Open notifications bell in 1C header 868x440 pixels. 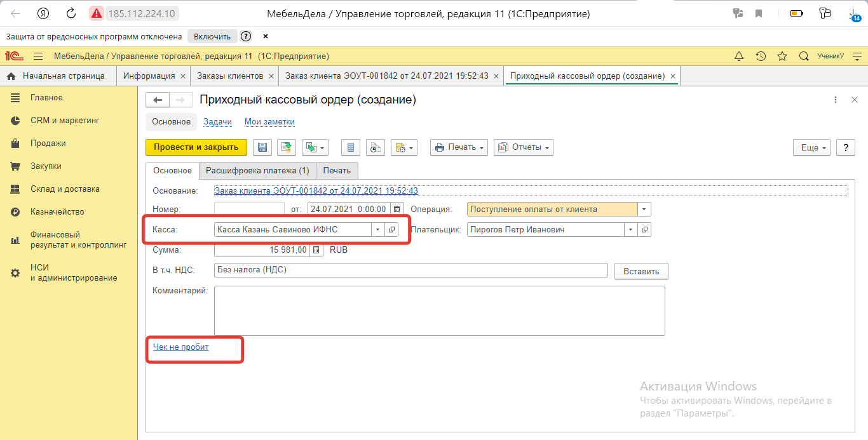click(739, 56)
